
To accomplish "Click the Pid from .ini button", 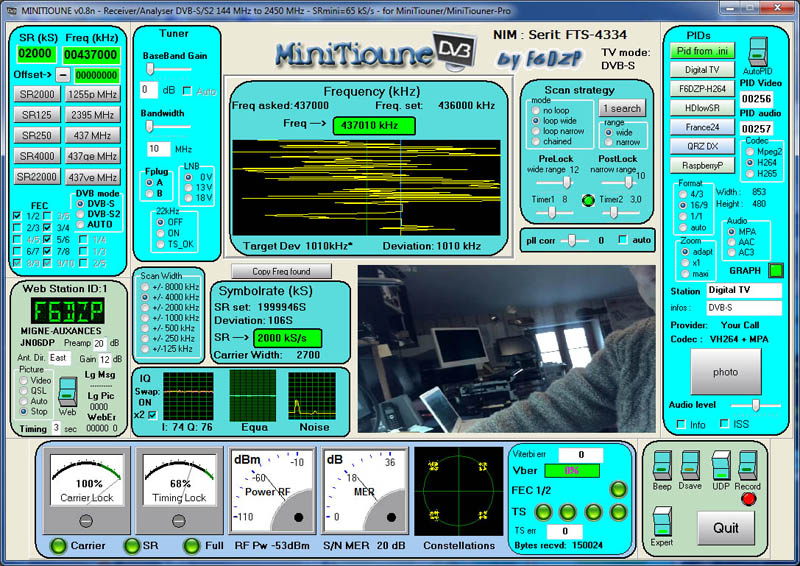I will pyautogui.click(x=703, y=51).
